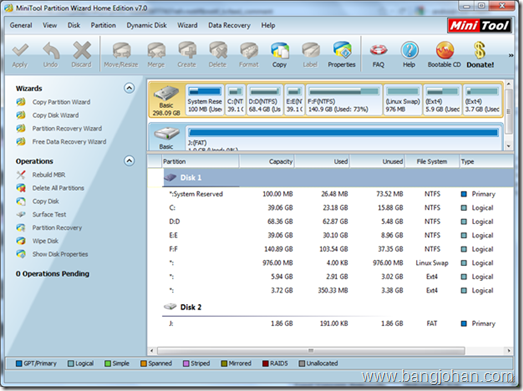Select the Disk 1 header row
The width and height of the screenshot is (523, 391).
click(x=338, y=177)
